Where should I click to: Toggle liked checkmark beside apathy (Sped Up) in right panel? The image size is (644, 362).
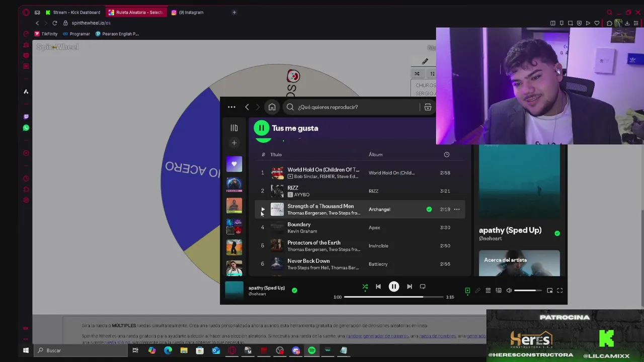557,233
